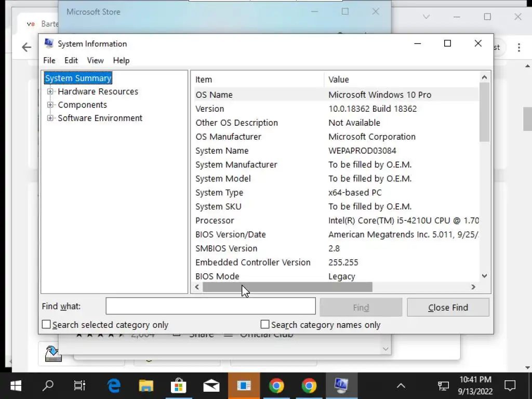Click the horizontal scrollbar thumb
This screenshot has height=399, width=532.
pos(287,287)
